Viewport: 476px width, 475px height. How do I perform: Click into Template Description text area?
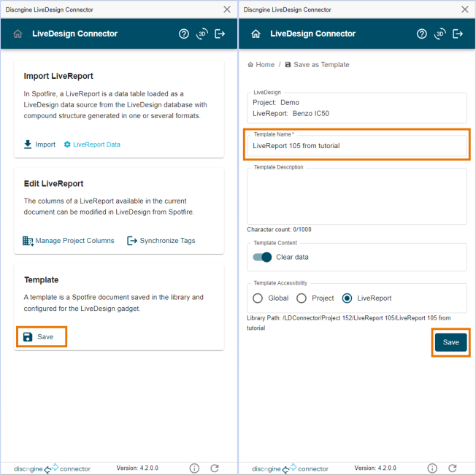pos(357,196)
